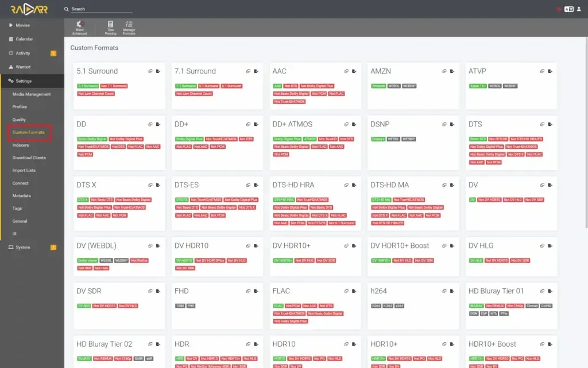Open the Activity page

(23, 53)
